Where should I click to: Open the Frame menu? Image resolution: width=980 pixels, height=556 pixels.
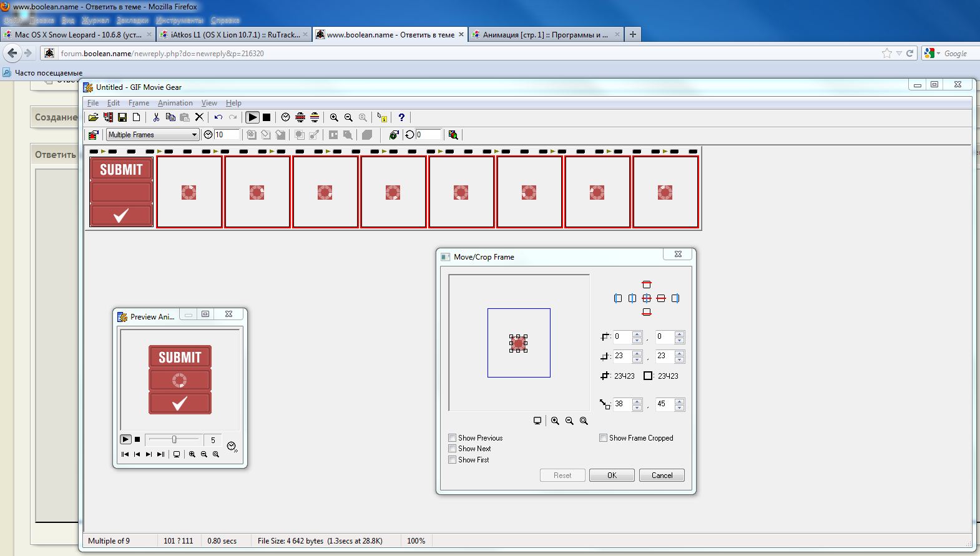click(139, 103)
